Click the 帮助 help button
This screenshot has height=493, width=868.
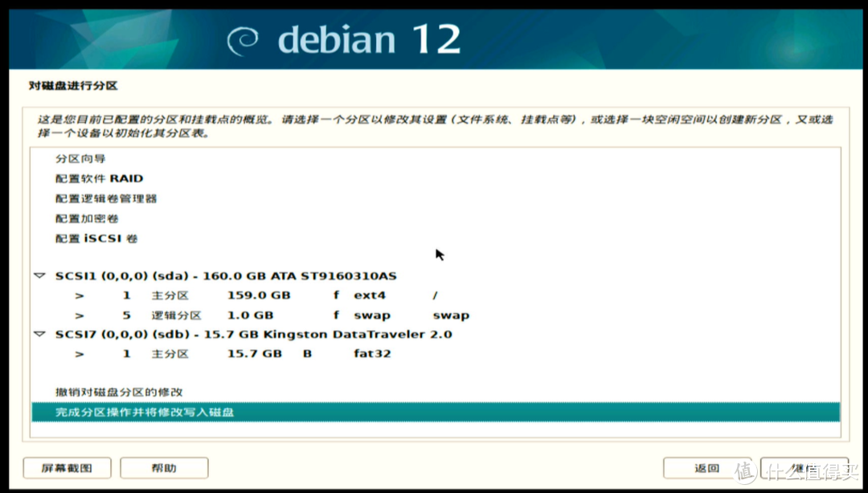(x=164, y=468)
